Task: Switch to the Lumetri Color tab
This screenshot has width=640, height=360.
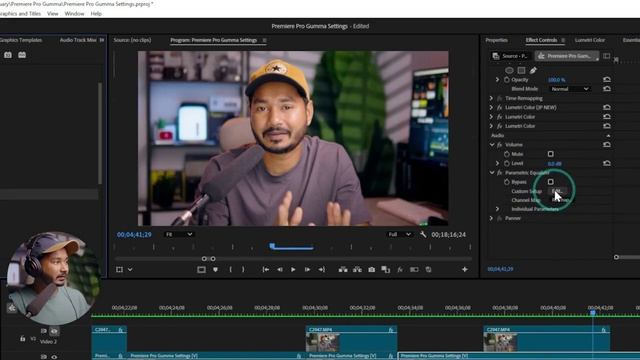Action: coord(590,40)
